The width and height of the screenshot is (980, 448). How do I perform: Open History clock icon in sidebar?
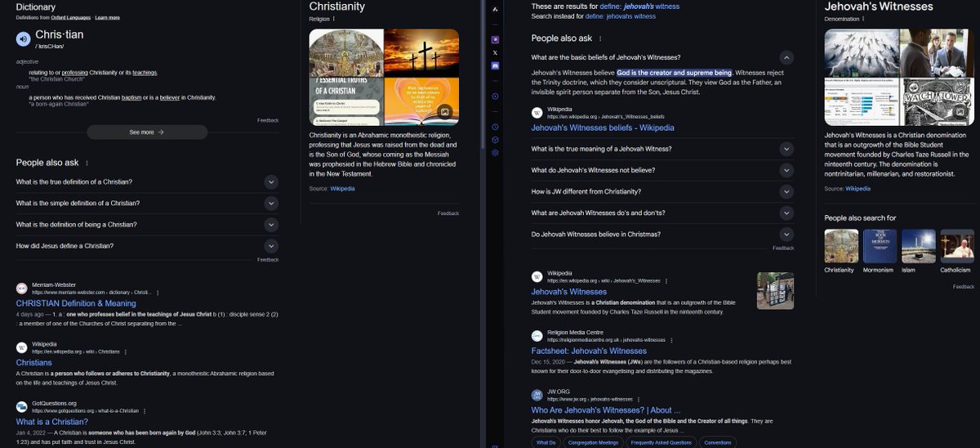(495, 127)
